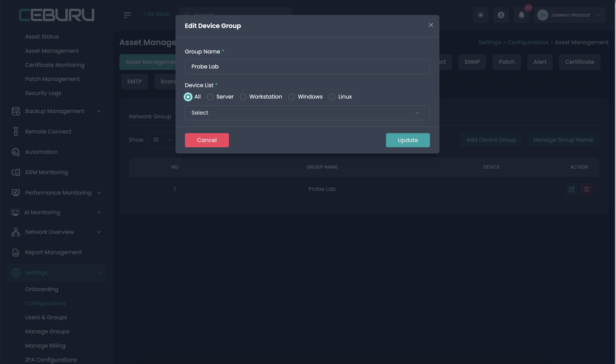Click the notifications bell icon
Viewport: 616px width, 364px height.
(521, 15)
